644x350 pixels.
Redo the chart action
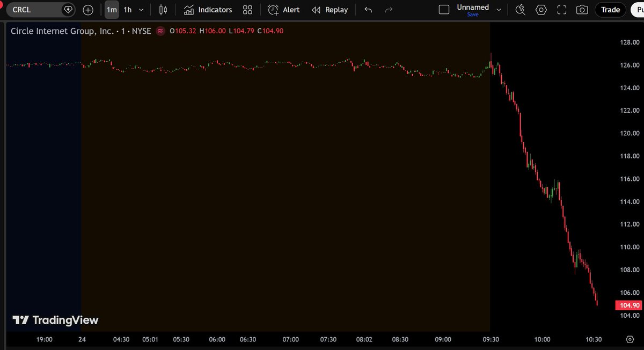[x=389, y=10]
